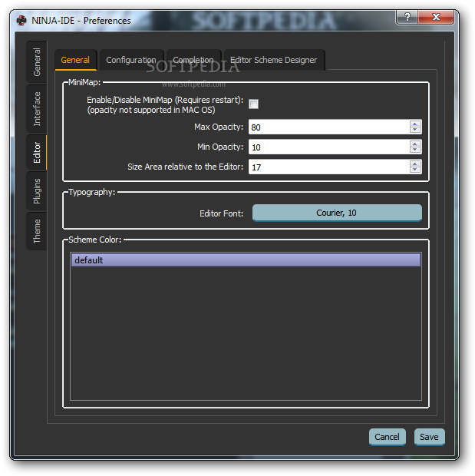This screenshot has height=476, width=475.
Task: Click the Cancel button
Action: (x=387, y=437)
